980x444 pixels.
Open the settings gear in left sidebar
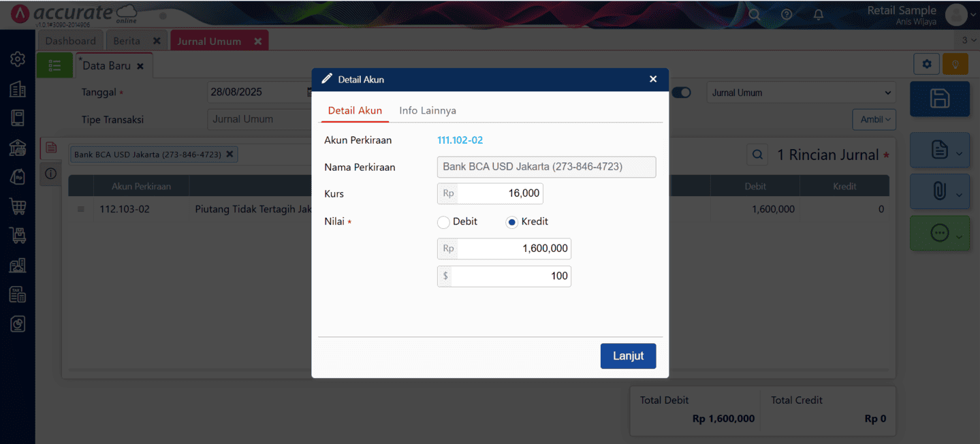point(18,59)
